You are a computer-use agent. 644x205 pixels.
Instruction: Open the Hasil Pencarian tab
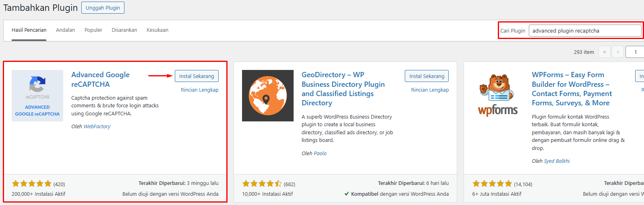[29, 30]
